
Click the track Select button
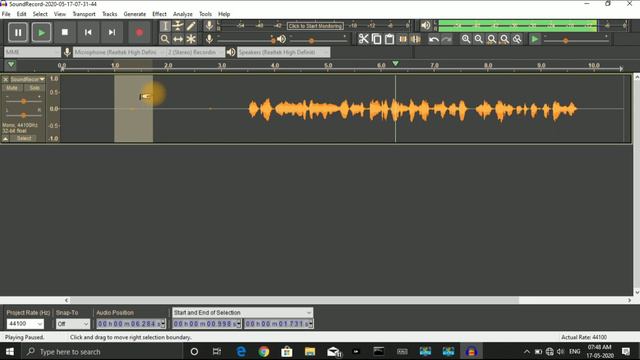(24, 139)
